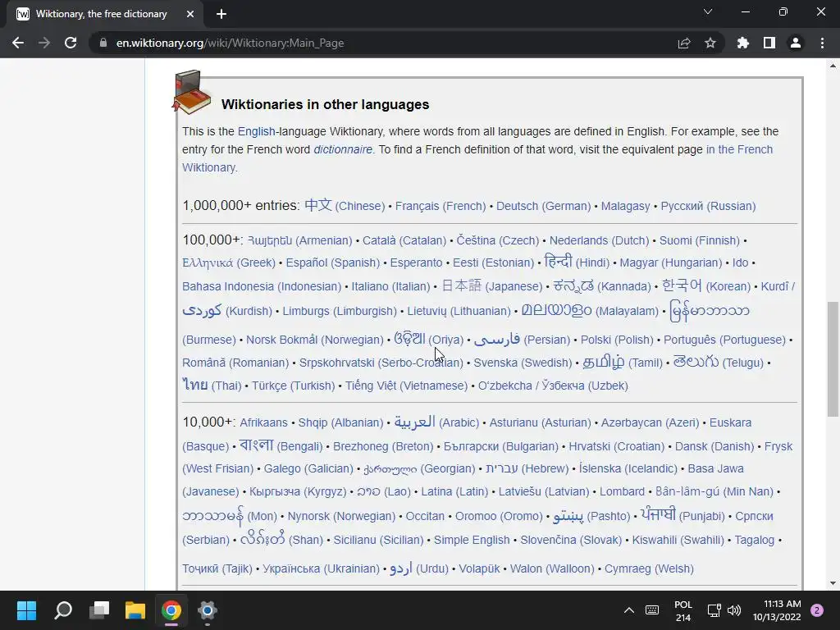Click the address bar URL
This screenshot has width=840, height=630.
click(230, 43)
